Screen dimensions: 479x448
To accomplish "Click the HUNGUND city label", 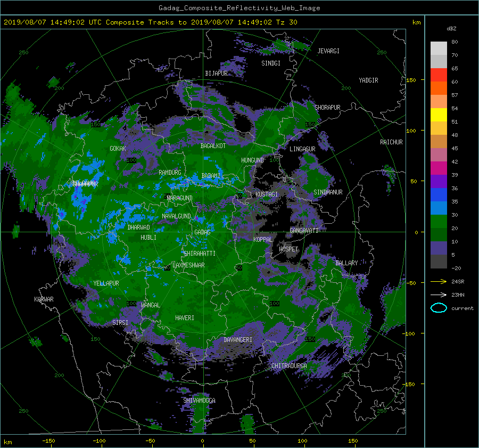I will pos(252,160).
